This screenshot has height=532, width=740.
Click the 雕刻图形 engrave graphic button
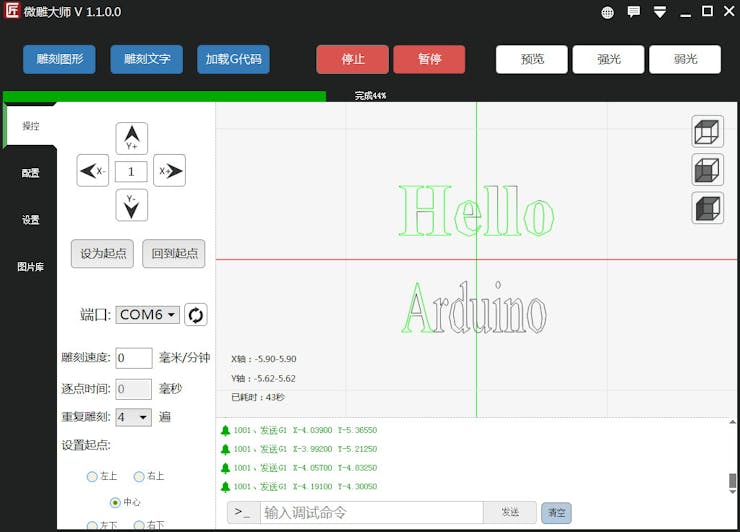tap(59, 59)
